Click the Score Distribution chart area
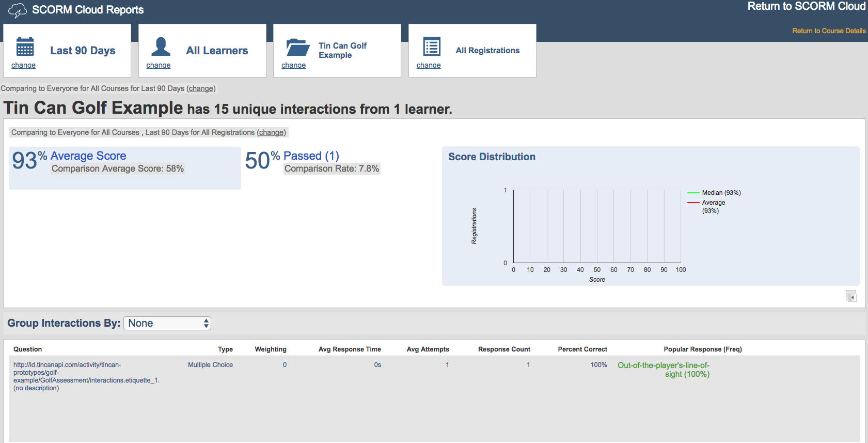The height and width of the screenshot is (443, 868). point(597,226)
